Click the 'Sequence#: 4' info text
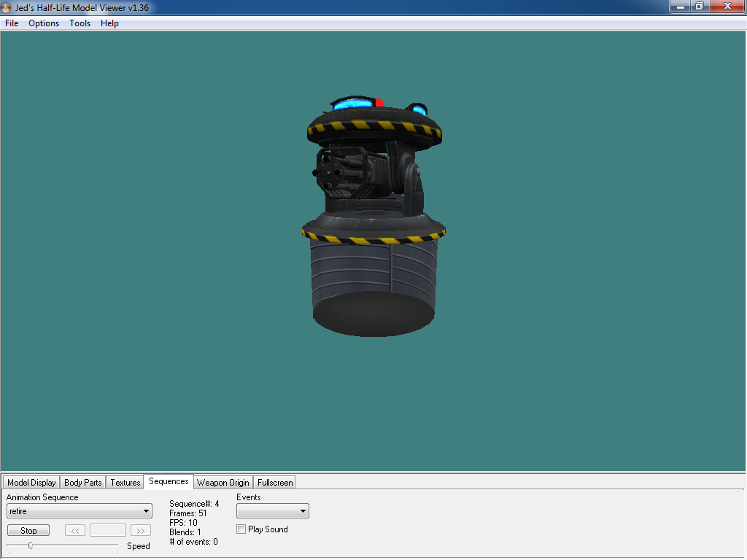 [194, 504]
